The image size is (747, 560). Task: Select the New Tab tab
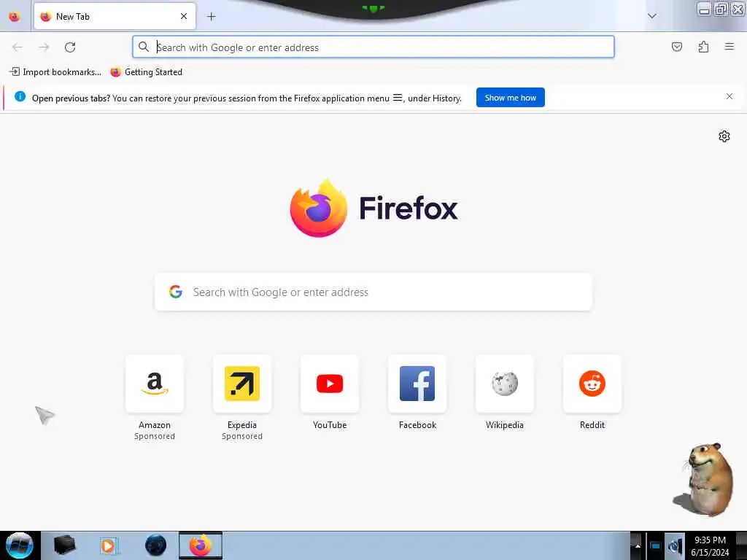point(115,16)
